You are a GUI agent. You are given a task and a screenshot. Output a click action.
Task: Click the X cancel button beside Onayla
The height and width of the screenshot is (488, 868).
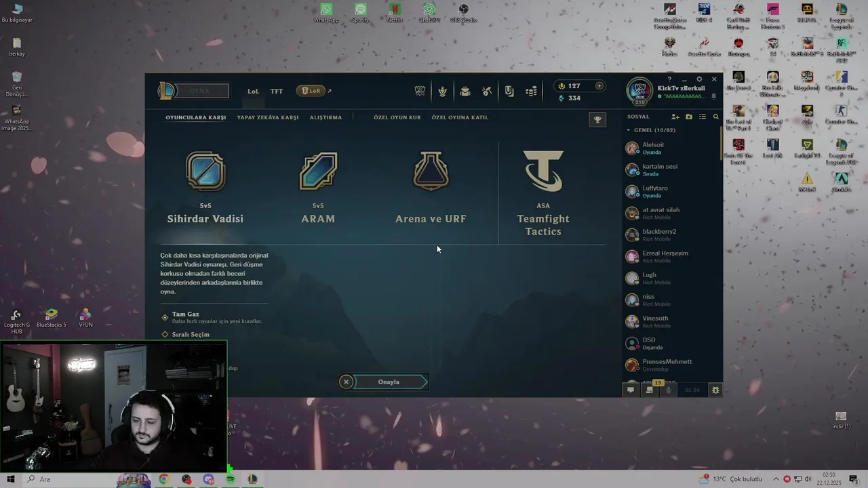[x=346, y=382]
